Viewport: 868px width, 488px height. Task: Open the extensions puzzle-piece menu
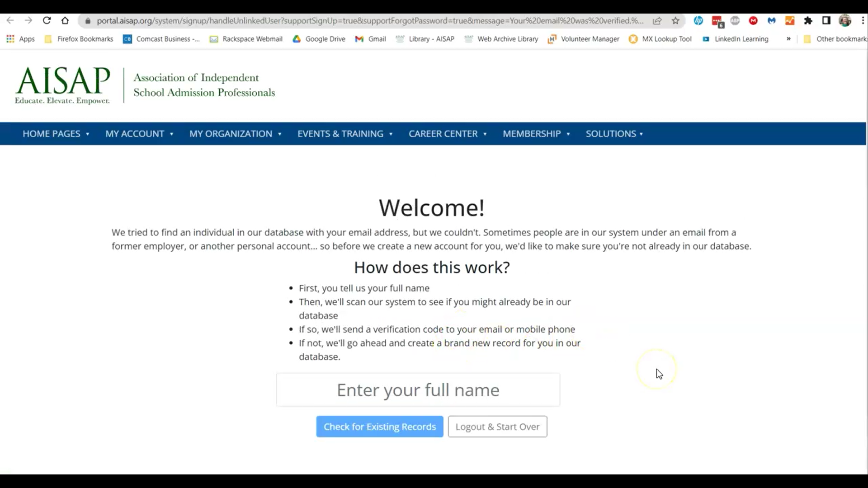tap(808, 20)
